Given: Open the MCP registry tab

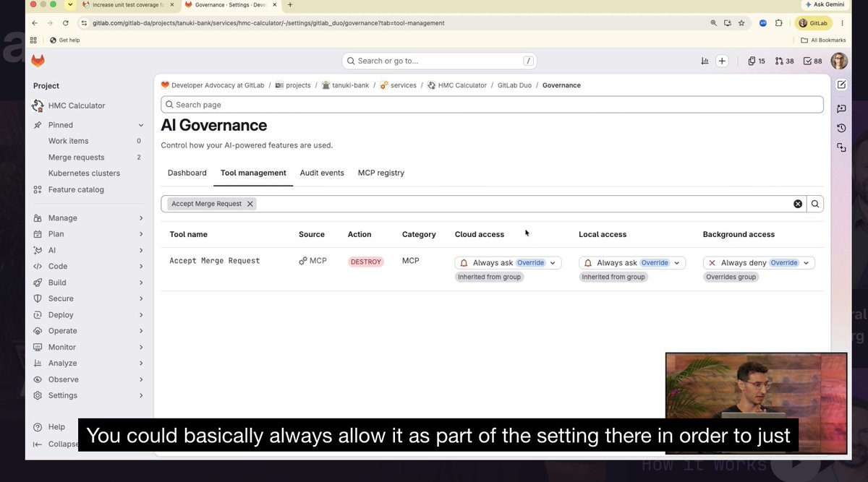Looking at the screenshot, I should pos(381,173).
